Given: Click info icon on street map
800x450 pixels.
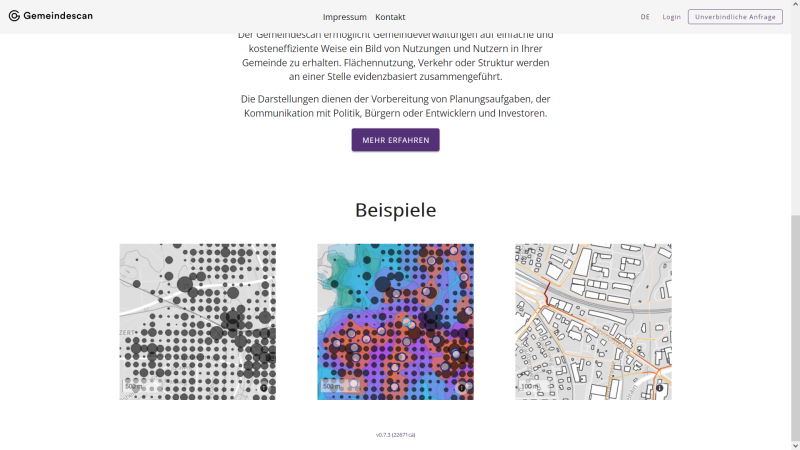Looking at the screenshot, I should tap(660, 387).
